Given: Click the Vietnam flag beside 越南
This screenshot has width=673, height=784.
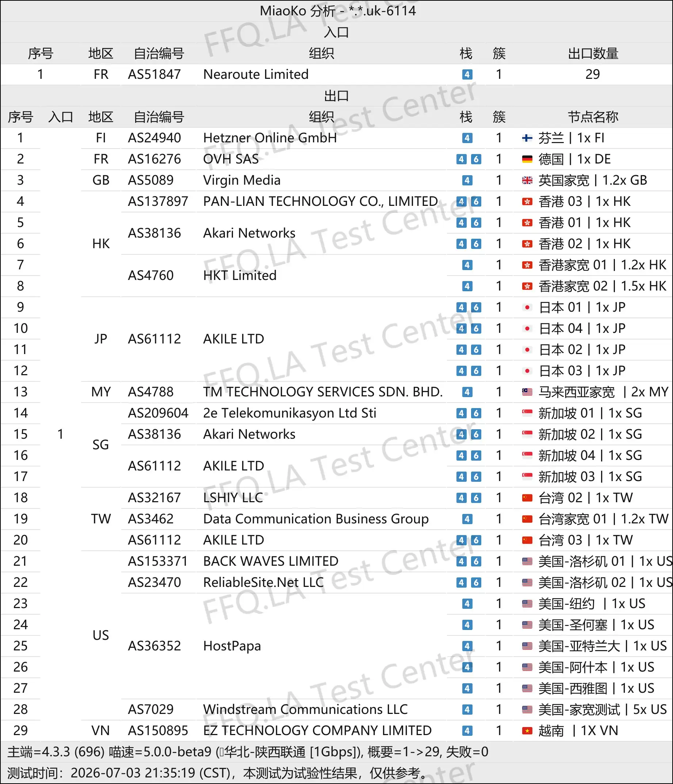Looking at the screenshot, I should 527,731.
